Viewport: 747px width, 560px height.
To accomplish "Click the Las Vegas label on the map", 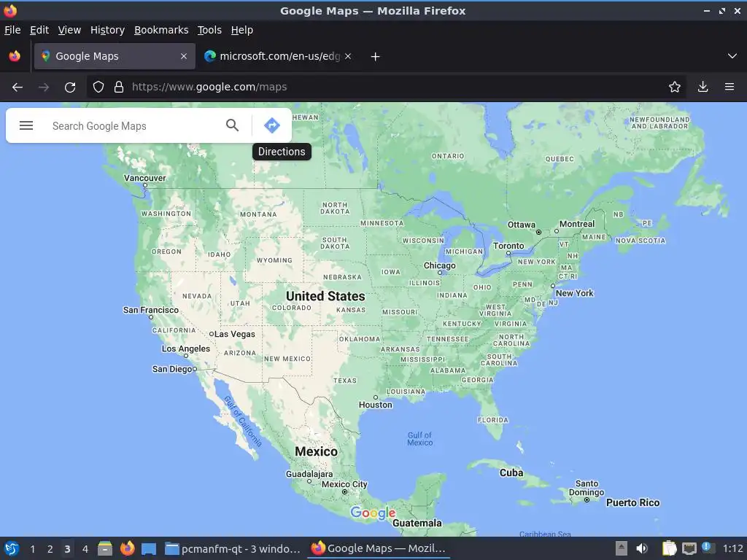I will click(x=234, y=334).
